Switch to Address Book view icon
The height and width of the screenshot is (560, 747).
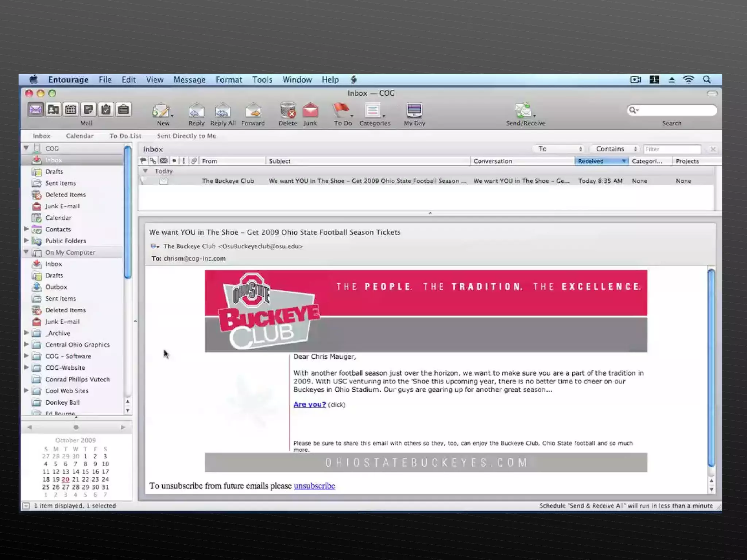(53, 109)
